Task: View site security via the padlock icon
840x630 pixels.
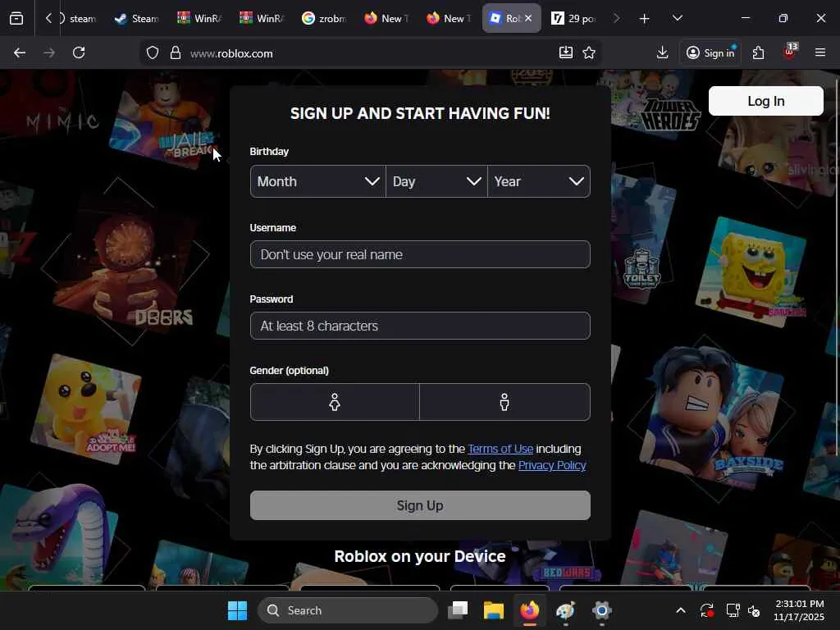Action: 176,53
